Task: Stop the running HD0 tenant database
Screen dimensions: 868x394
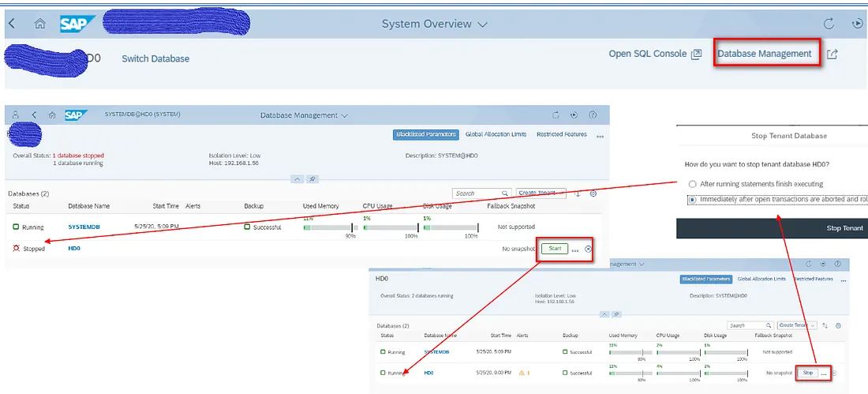Action: point(808,373)
